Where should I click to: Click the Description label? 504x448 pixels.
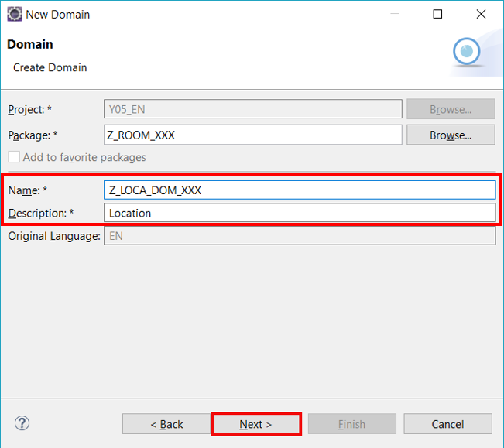click(x=41, y=214)
